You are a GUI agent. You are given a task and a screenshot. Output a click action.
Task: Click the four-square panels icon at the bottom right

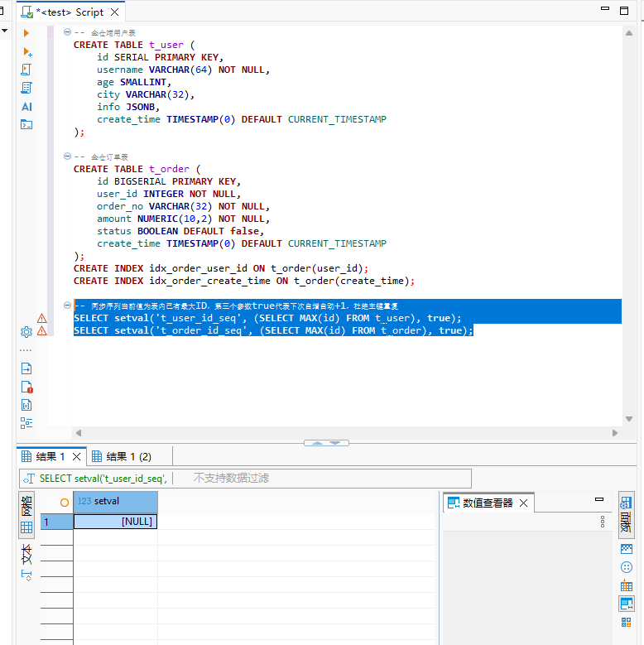(627, 623)
